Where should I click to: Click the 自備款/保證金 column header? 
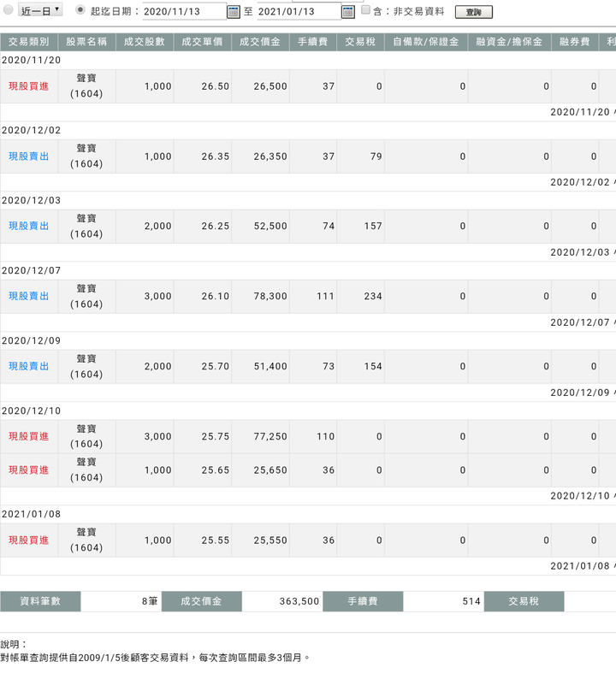pyautogui.click(x=426, y=42)
